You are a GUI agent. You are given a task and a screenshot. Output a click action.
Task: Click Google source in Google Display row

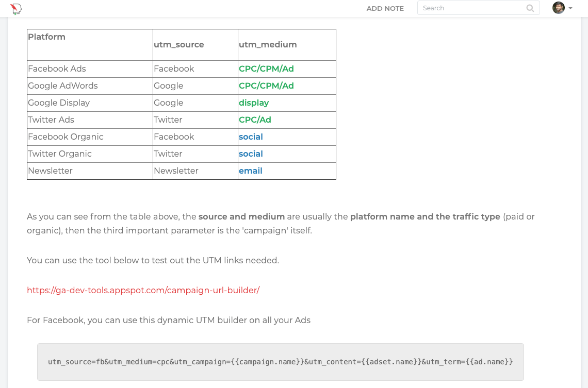coord(168,103)
